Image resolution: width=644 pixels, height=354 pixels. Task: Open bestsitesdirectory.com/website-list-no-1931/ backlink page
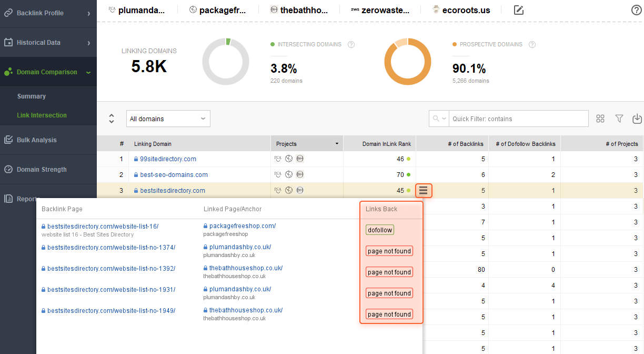pos(111,290)
